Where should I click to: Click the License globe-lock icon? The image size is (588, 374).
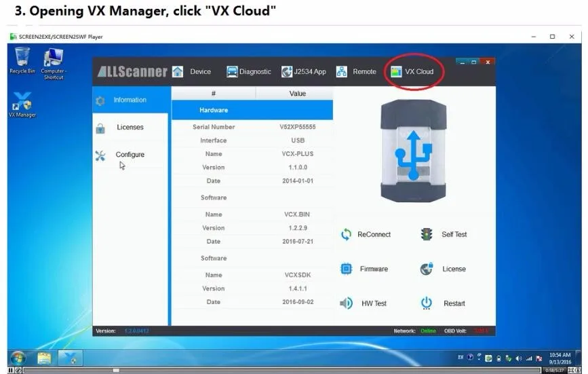[427, 269]
